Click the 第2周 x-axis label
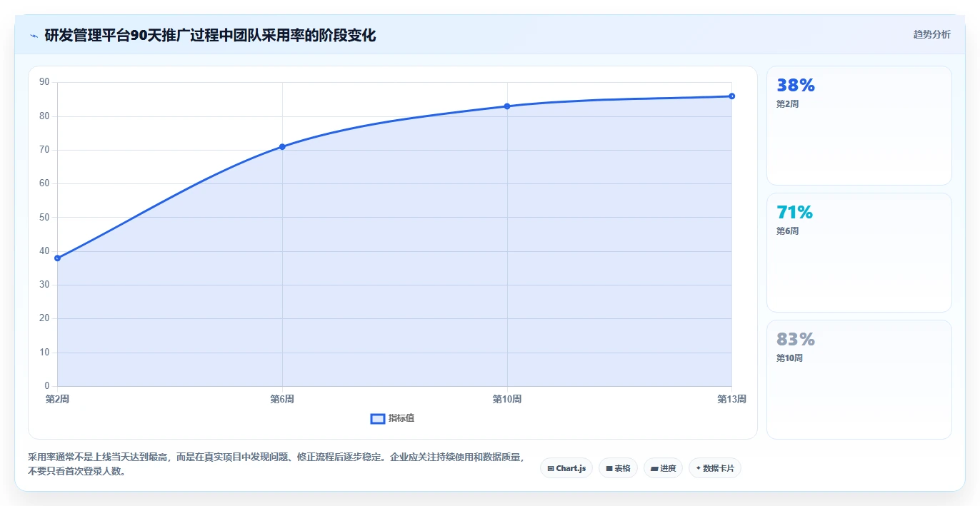 57,399
